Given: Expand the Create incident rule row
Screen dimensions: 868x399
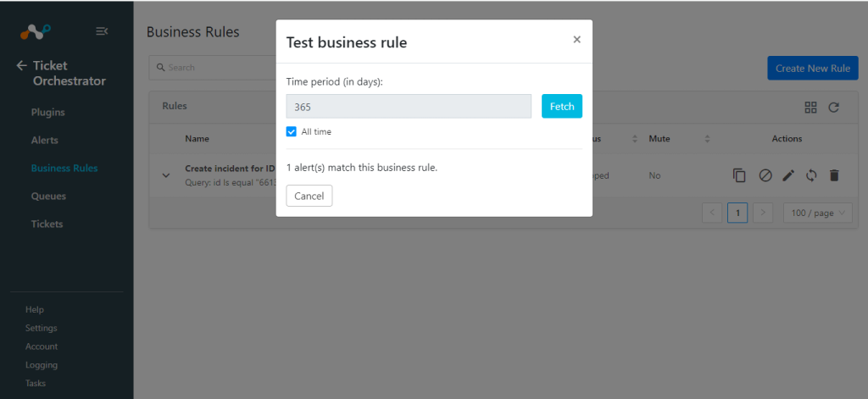Looking at the screenshot, I should (165, 175).
